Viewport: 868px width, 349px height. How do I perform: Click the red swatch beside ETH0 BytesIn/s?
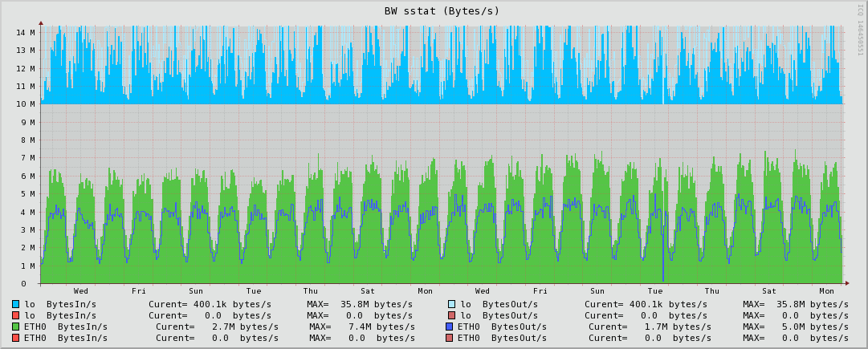[15, 338]
